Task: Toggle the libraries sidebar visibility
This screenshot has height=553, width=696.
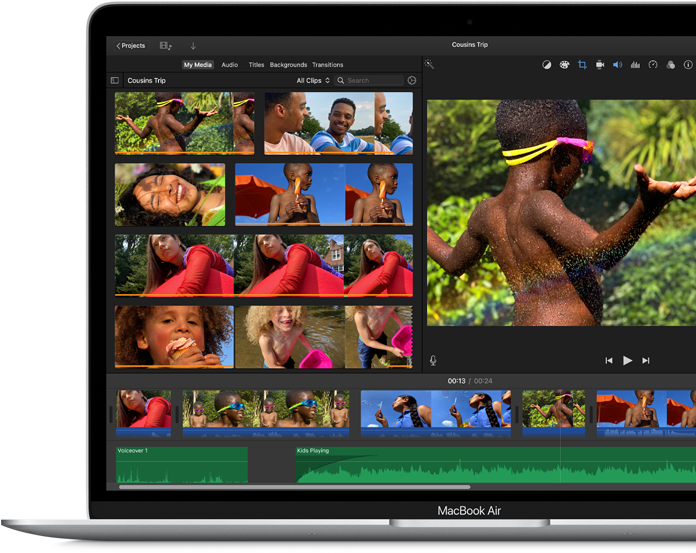Action: tap(115, 80)
